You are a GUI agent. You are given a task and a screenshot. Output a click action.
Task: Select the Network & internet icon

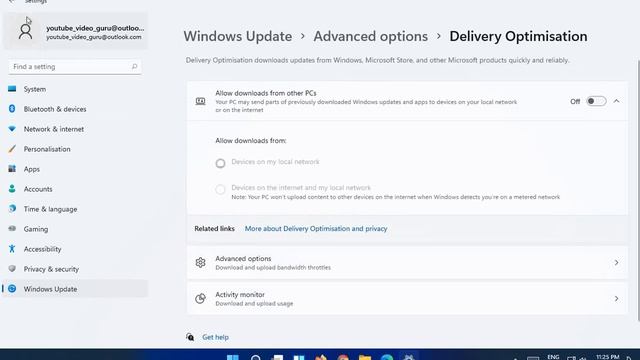click(12, 129)
